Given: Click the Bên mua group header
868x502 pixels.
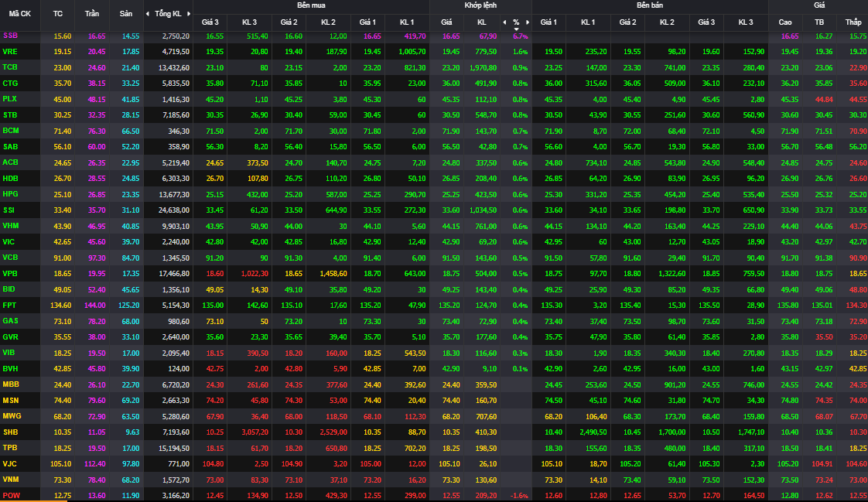Looking at the screenshot, I should tap(311, 5).
